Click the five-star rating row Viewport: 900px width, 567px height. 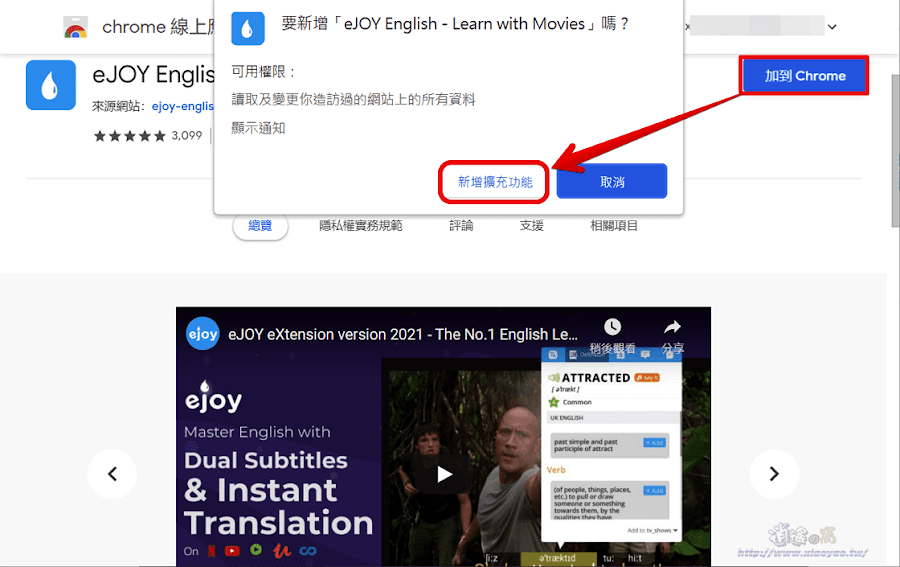(130, 136)
